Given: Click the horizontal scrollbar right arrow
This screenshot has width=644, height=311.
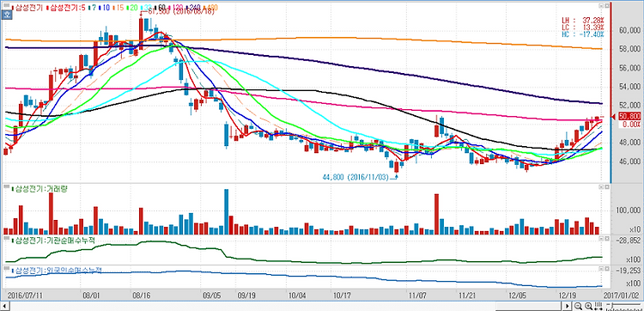Looking at the screenshot, I should (568, 306).
